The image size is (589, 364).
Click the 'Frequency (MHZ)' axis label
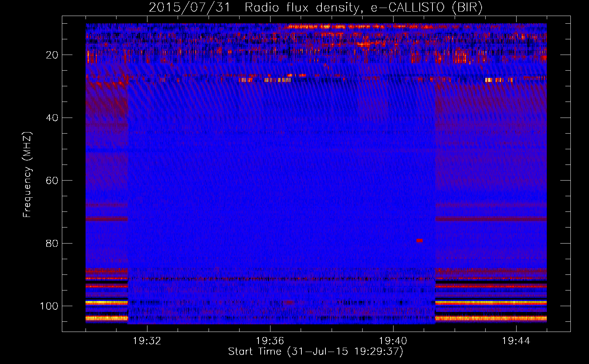[x=27, y=174]
